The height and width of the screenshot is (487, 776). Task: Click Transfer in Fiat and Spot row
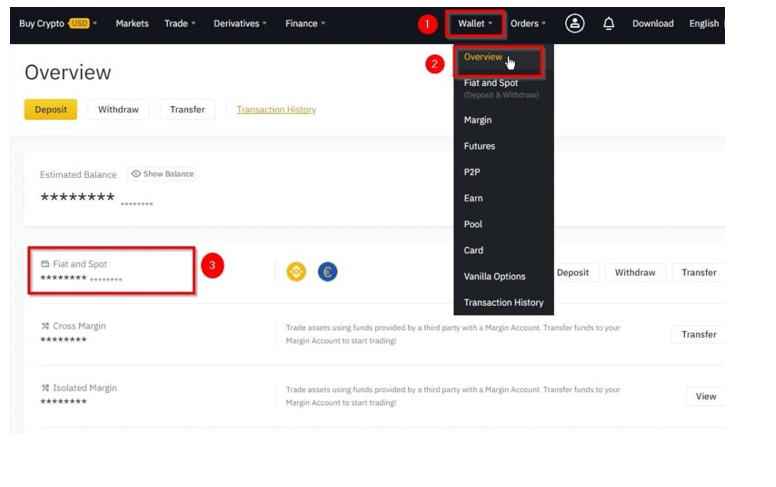[698, 273]
